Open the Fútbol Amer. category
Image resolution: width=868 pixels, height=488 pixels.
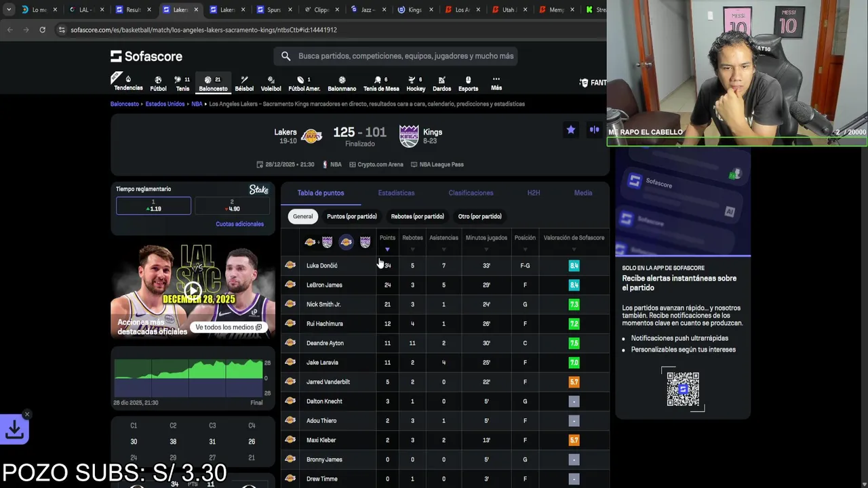[304, 83]
